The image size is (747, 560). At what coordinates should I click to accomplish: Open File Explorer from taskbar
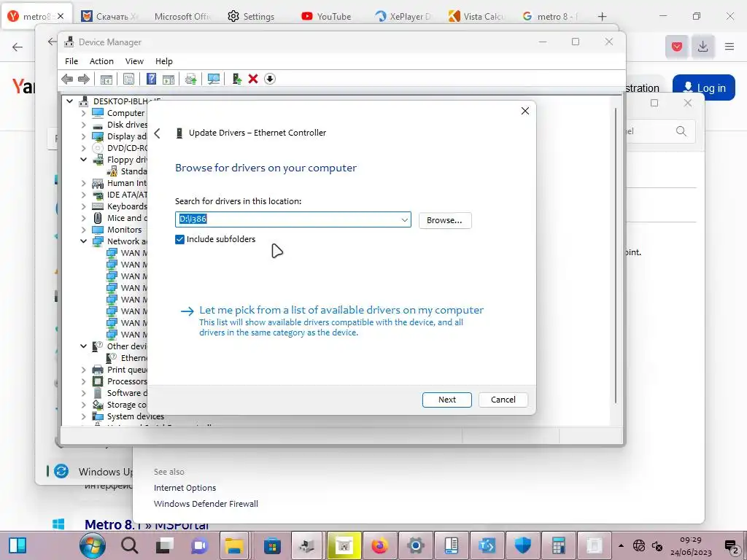click(235, 545)
